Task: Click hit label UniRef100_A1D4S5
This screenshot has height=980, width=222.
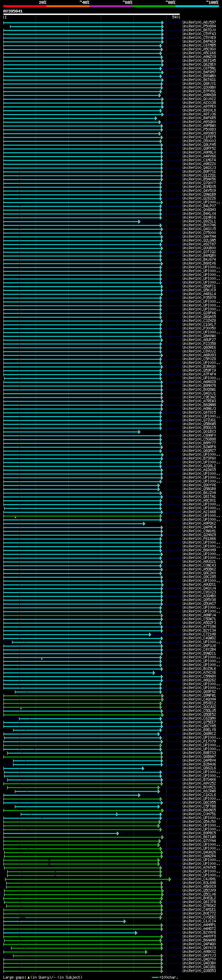Action: (199, 470)
